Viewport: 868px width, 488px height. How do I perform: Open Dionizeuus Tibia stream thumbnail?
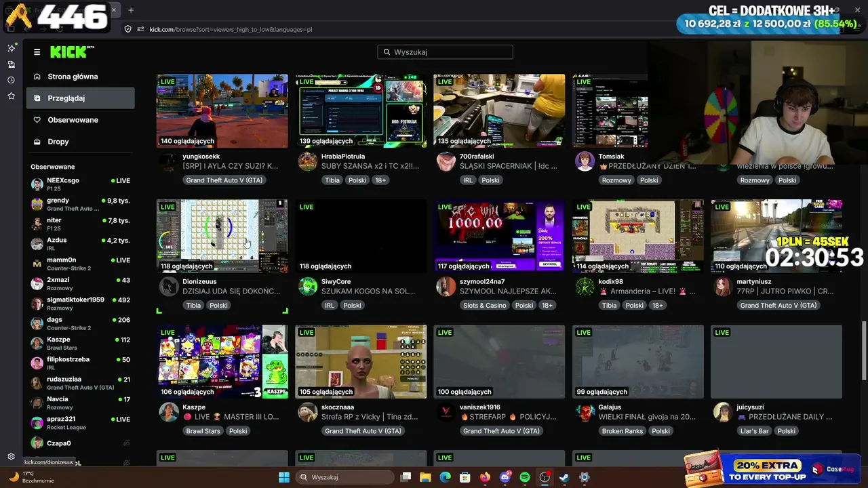pos(222,236)
